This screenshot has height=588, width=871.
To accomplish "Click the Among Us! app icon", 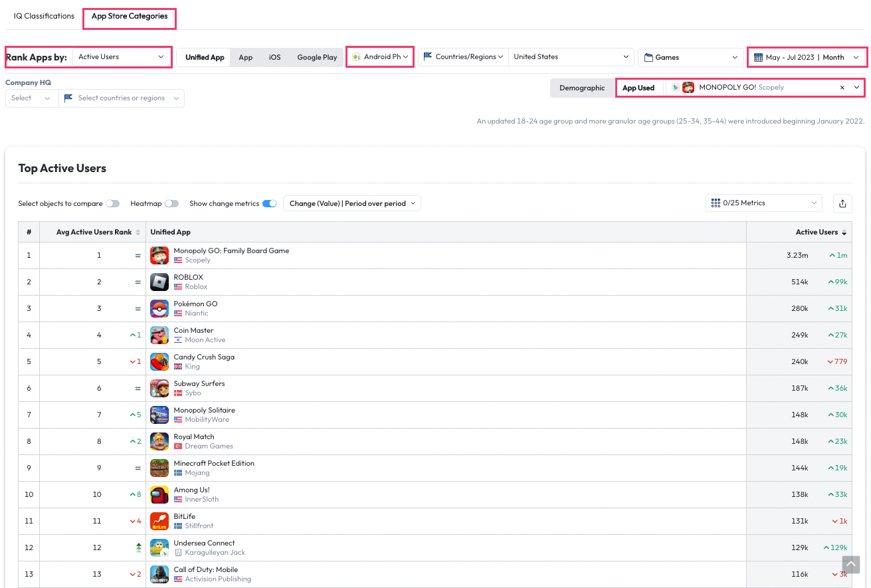I will click(159, 494).
